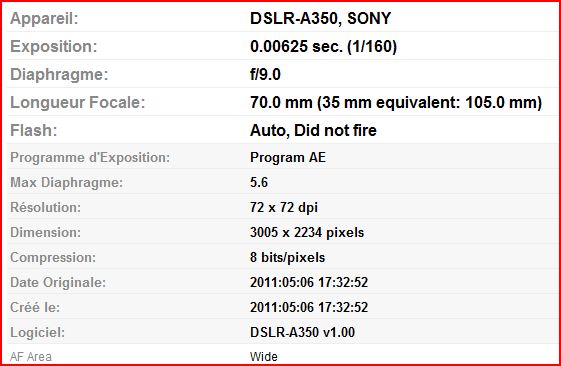Viewport: 561px width, 366px height.
Task: Click the Exposition label
Action: 54,47
